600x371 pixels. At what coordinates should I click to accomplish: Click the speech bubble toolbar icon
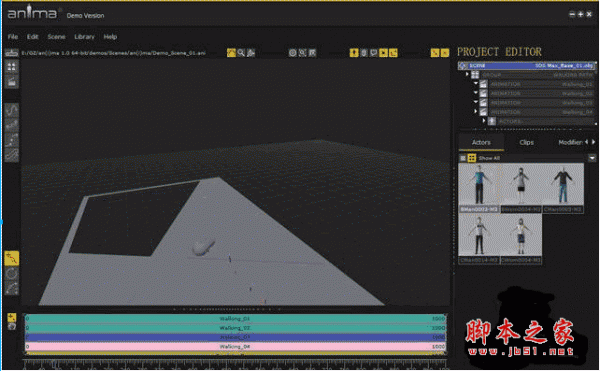pos(373,53)
